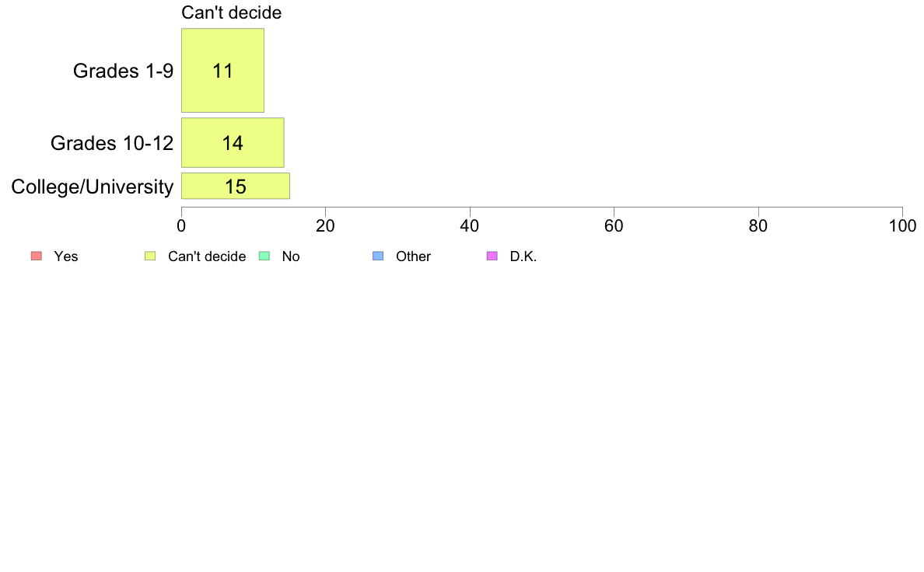Image resolution: width=924 pixels, height=572 pixels.
Task: Click the green No legend swatch
Action: point(264,256)
